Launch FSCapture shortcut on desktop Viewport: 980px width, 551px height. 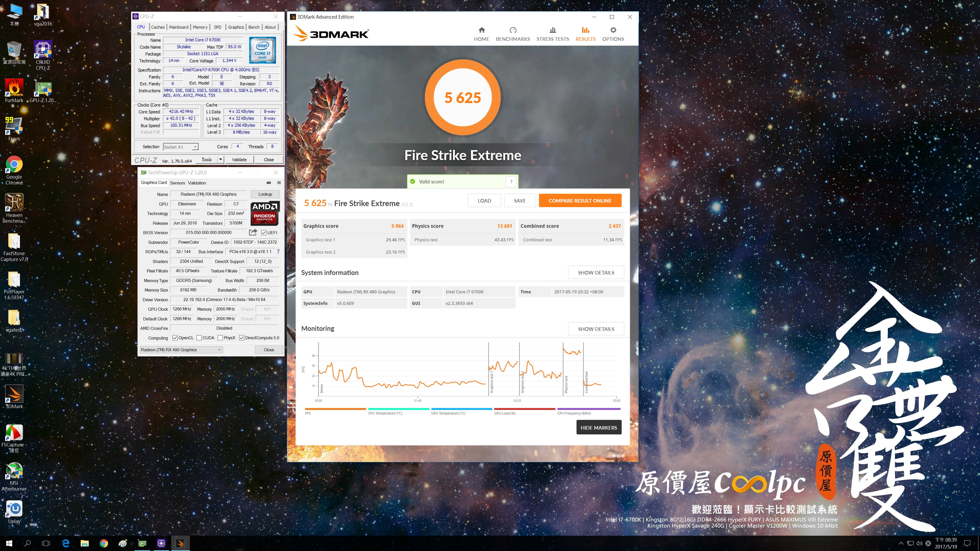click(14, 439)
